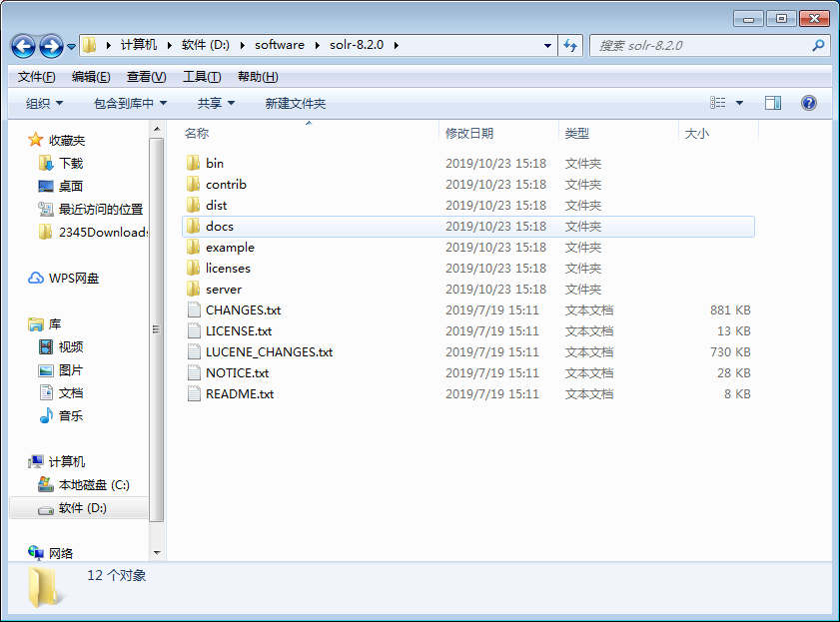This screenshot has height=622, width=840.
Task: Select the licenses folder icon
Action: coord(194,269)
